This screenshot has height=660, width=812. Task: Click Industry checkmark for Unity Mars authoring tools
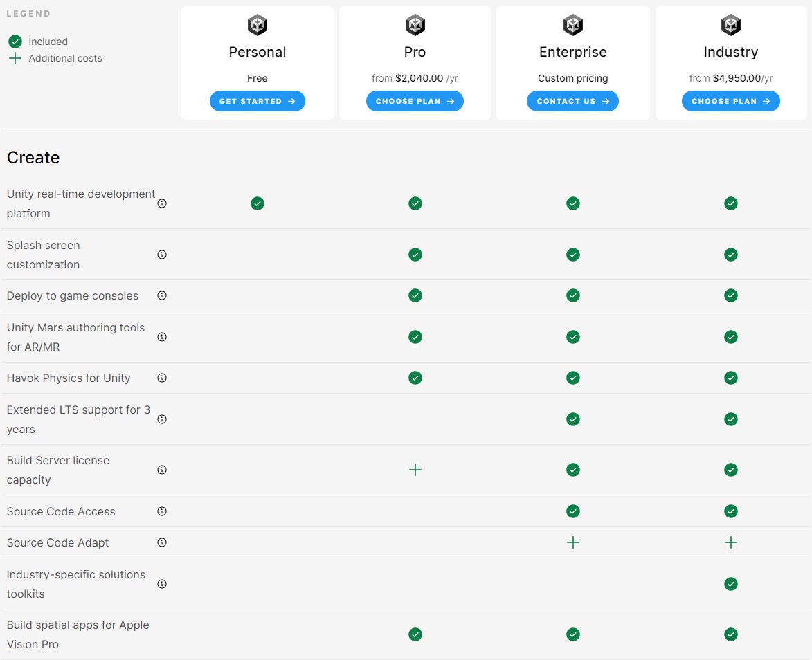coord(731,337)
